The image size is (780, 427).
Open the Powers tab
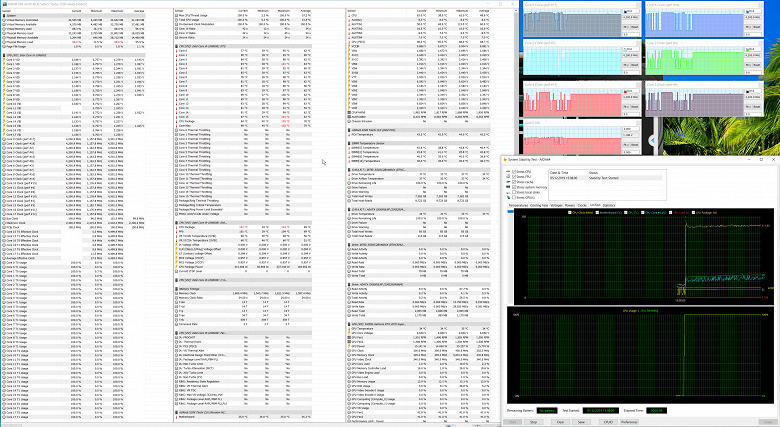coord(570,205)
